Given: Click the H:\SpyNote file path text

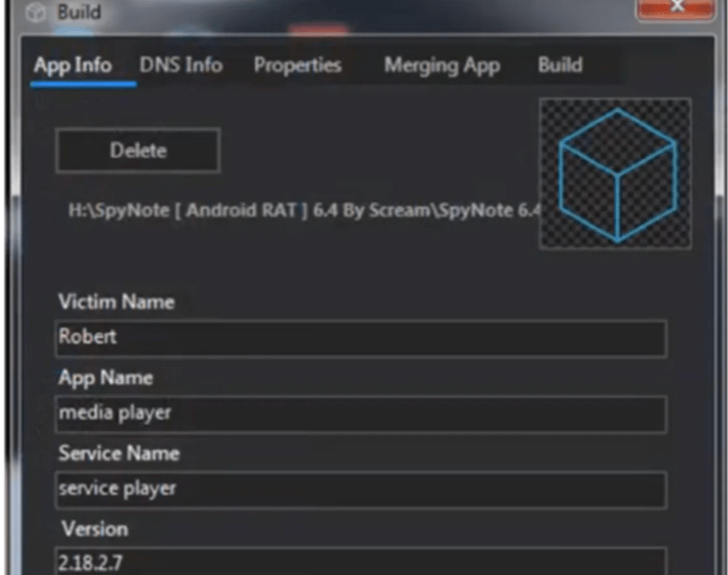Looking at the screenshot, I should point(304,211).
